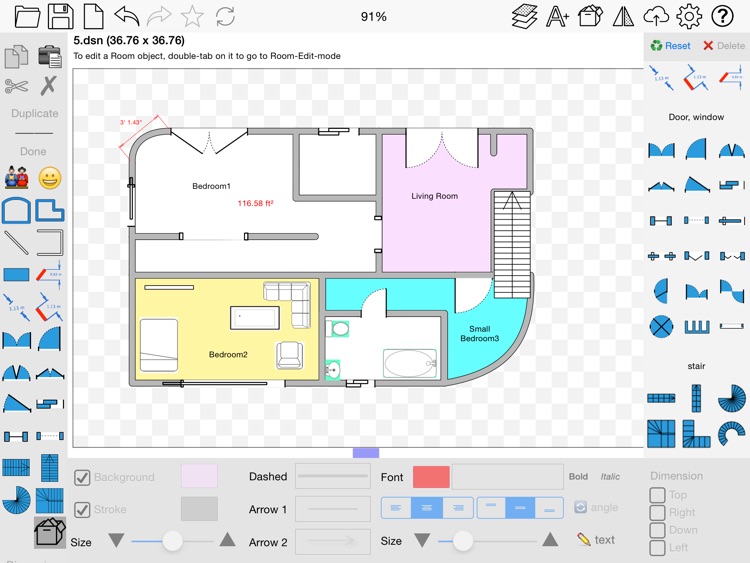Image resolution: width=750 pixels, height=563 pixels.
Task: Set vertical text alignment to middle
Action: tap(520, 508)
